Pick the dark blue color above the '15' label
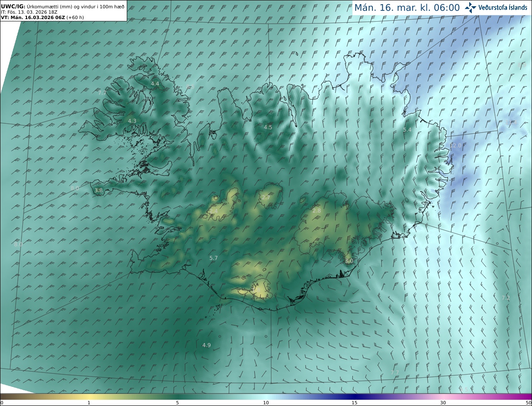Image resolution: width=532 pixels, height=406 pixels. (355, 396)
